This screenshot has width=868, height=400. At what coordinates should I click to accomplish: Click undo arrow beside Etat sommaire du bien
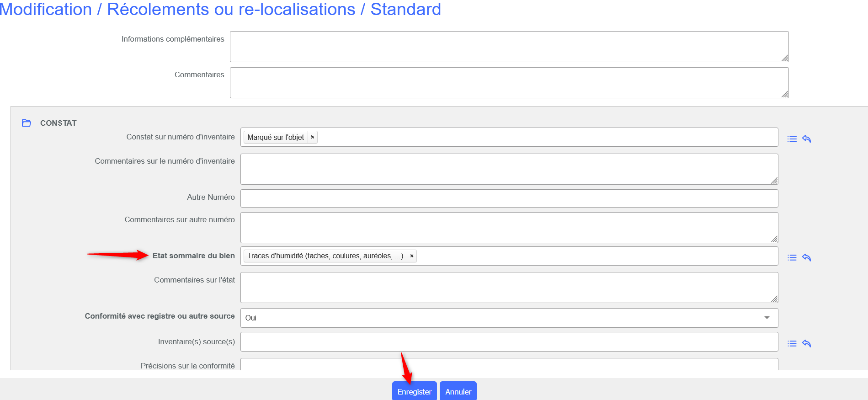click(x=806, y=258)
